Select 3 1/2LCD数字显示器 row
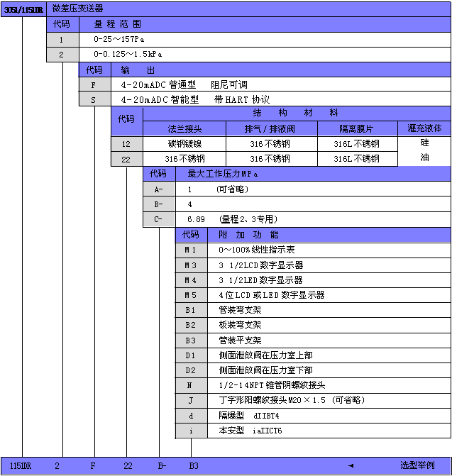 pos(329,265)
